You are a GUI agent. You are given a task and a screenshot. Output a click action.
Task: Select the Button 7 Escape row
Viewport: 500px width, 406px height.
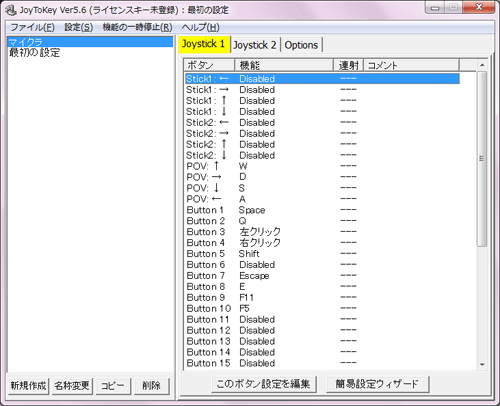click(x=322, y=276)
